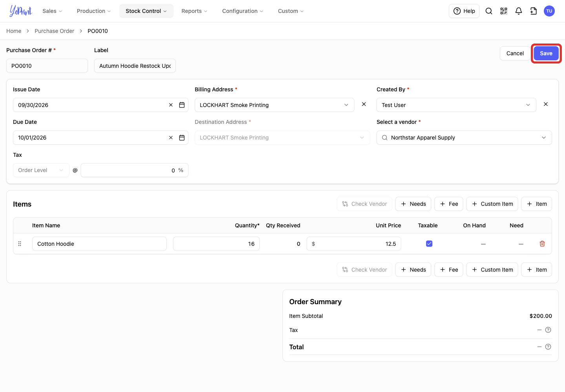Clear the Due Date value
This screenshot has height=392, width=565.
171,138
